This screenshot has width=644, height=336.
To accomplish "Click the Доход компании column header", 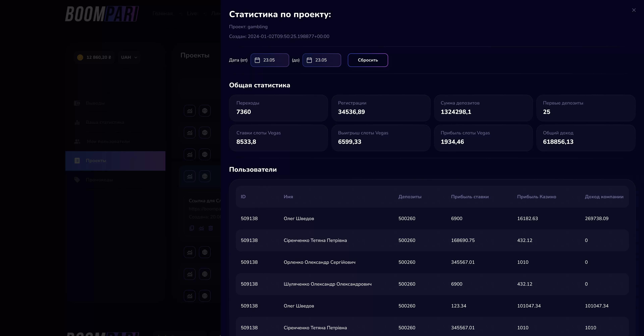I will pos(604,197).
